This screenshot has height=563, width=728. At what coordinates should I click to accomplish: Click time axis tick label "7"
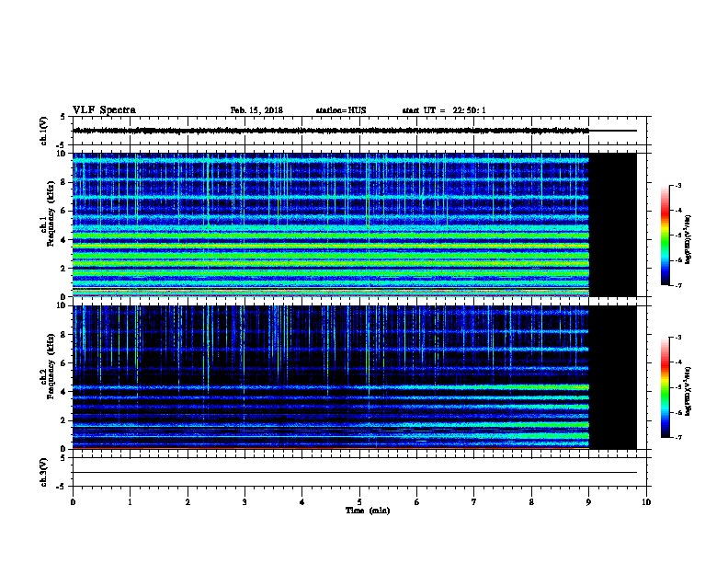(x=474, y=501)
